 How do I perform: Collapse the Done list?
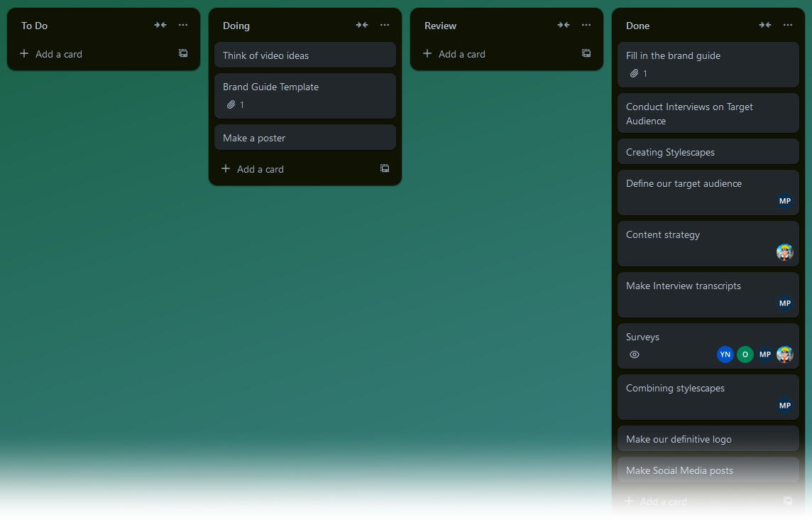point(764,24)
